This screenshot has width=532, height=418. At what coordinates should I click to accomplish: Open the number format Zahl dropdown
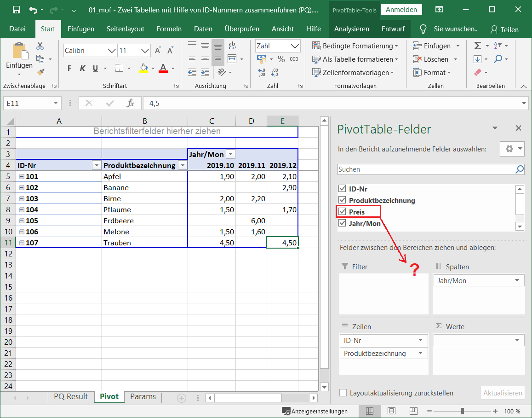tap(294, 46)
